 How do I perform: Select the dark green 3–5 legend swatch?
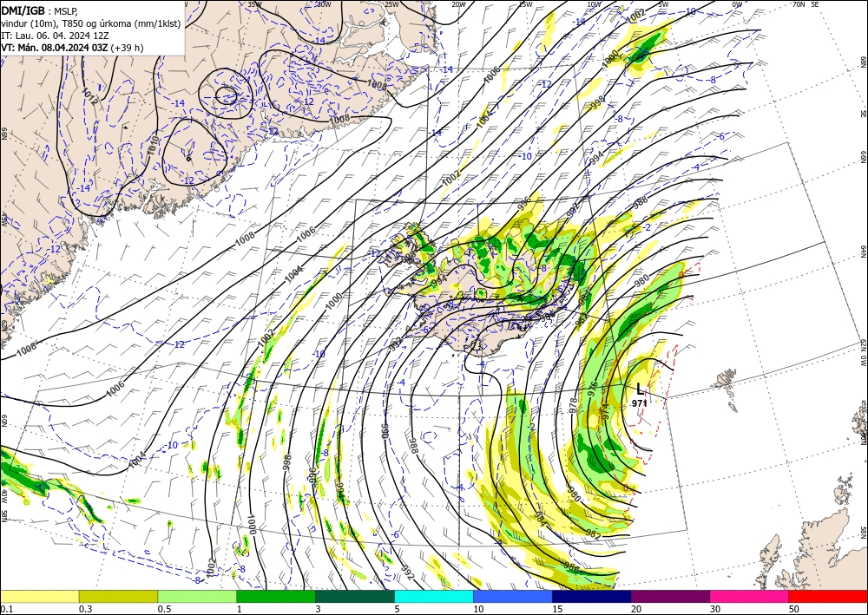coord(355,596)
